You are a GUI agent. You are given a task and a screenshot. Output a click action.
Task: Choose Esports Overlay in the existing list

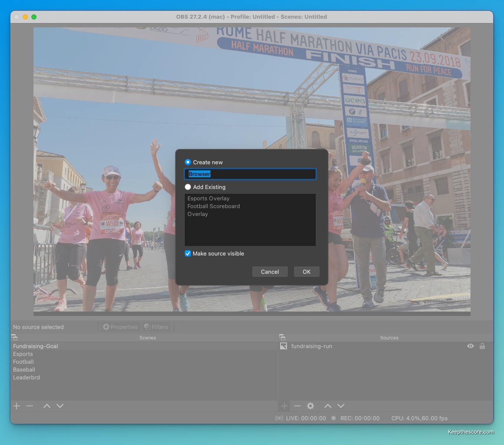250,198
